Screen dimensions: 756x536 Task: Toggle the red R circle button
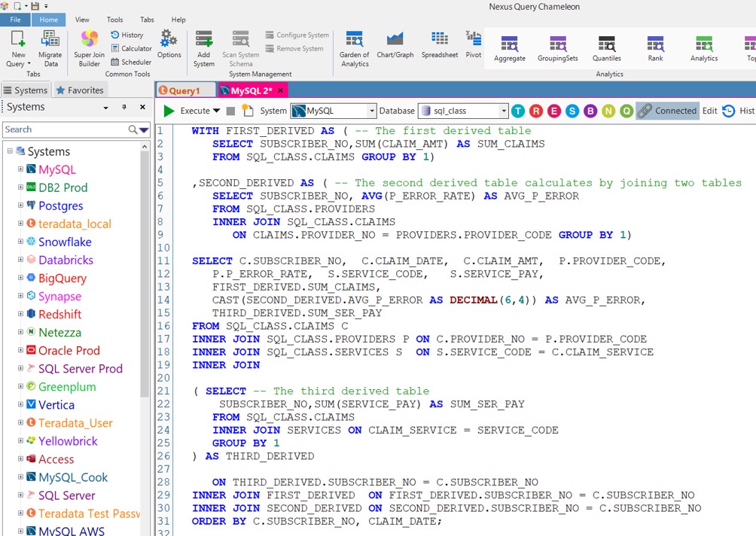tap(536, 111)
